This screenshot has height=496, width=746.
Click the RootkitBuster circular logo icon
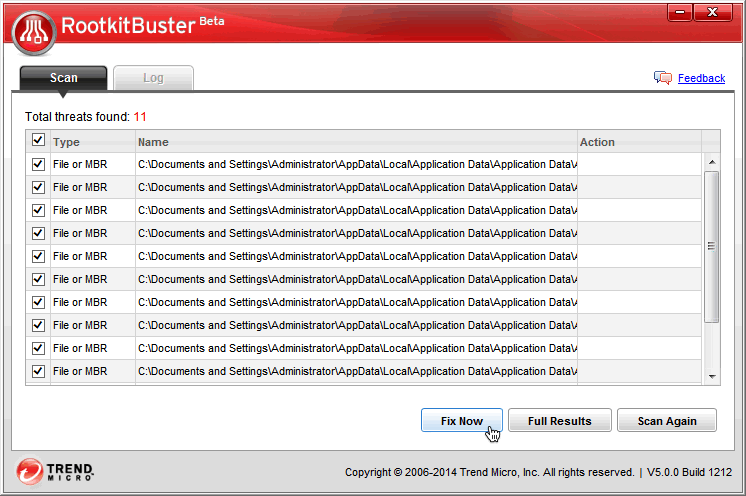[34, 33]
